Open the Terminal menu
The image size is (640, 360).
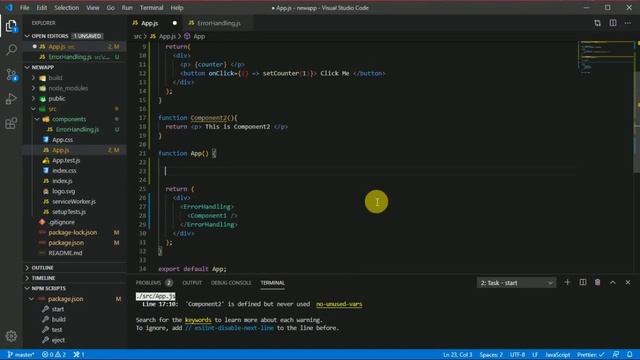151,8
